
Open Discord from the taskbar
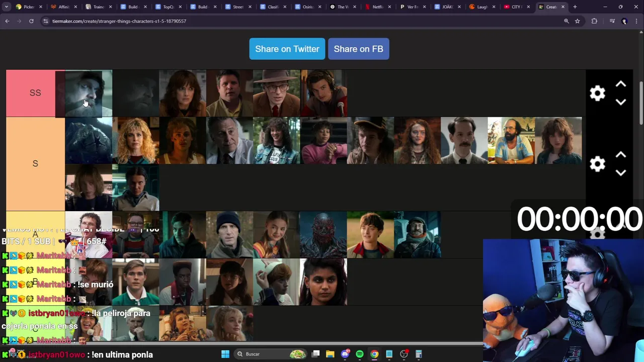[345, 354]
